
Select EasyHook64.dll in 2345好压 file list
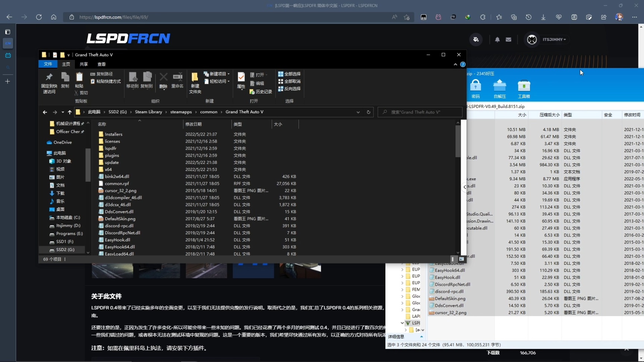[x=450, y=270]
